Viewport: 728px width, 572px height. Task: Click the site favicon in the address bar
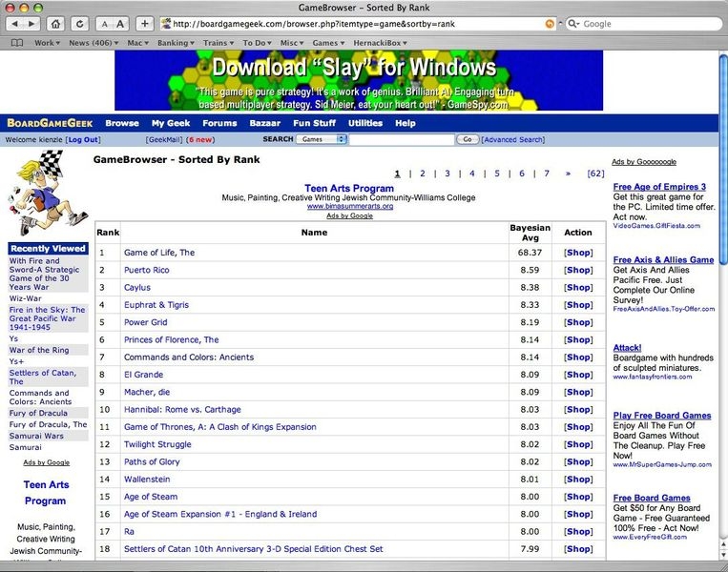point(166,24)
